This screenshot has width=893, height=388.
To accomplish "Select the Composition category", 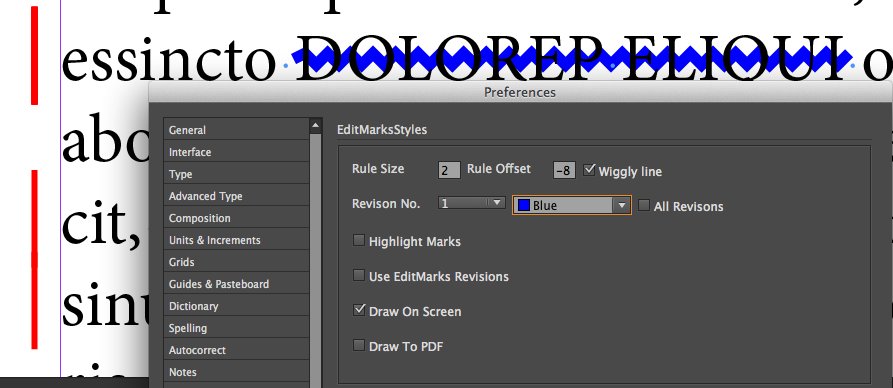I will [x=236, y=218].
